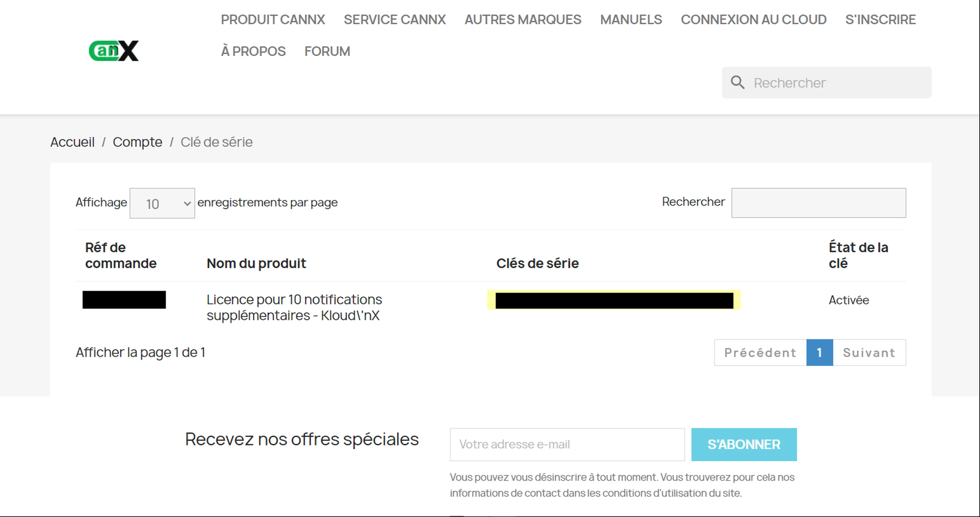Select page 1 in pagination
Viewport: 980px width, 517px height.
click(820, 352)
